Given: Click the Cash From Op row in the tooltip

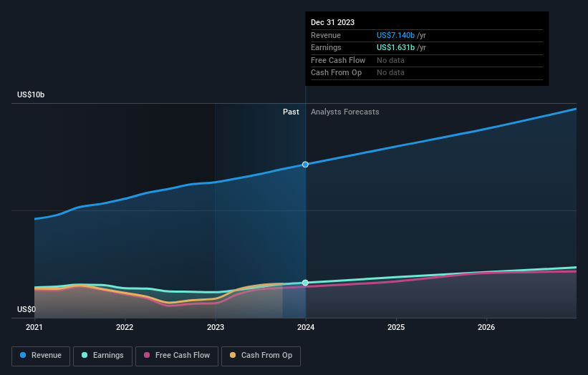Looking at the screenshot, I should pos(427,73).
